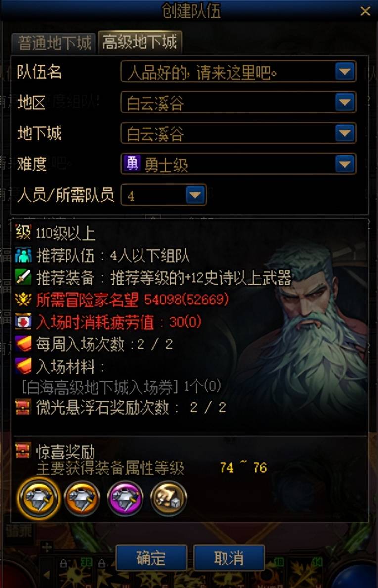Open the 队伍名 dropdown arrow
The width and height of the screenshot is (378, 588).
coord(345,71)
